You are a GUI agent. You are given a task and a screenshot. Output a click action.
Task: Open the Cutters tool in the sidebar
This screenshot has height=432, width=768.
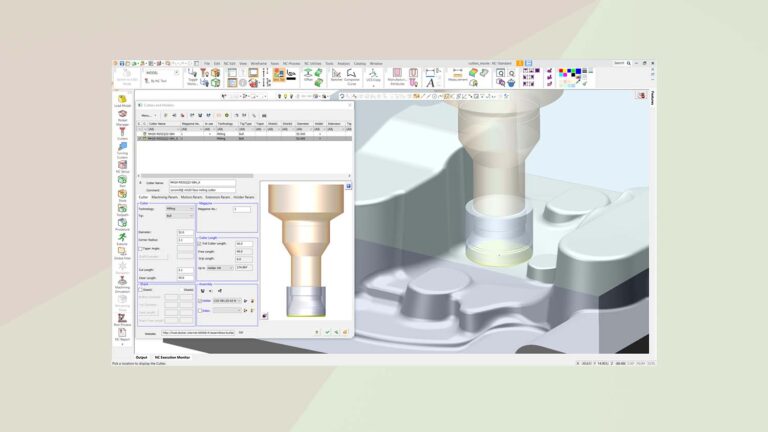click(122, 133)
